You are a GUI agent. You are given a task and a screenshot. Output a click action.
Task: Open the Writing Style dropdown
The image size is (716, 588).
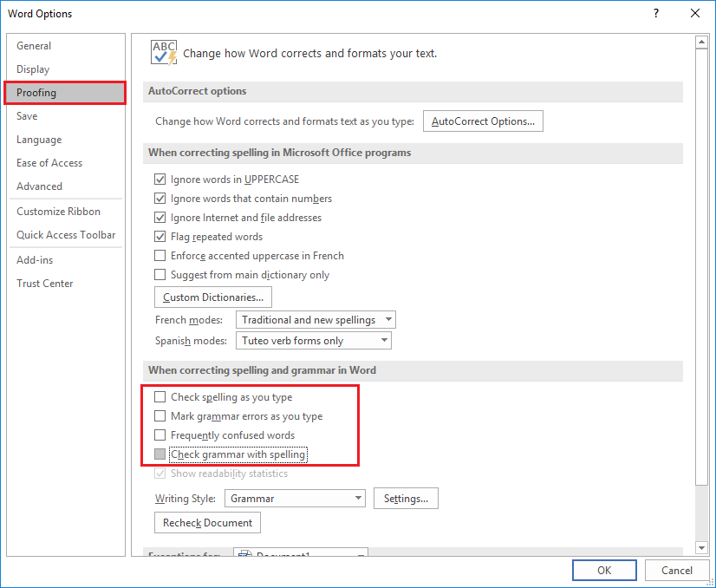click(295, 499)
